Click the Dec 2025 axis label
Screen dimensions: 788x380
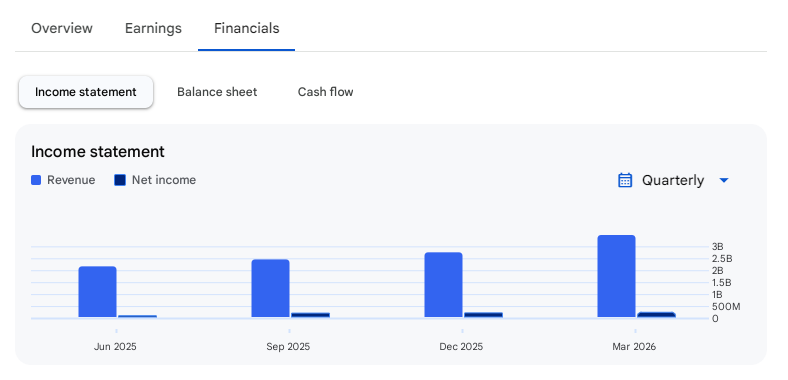tap(461, 347)
